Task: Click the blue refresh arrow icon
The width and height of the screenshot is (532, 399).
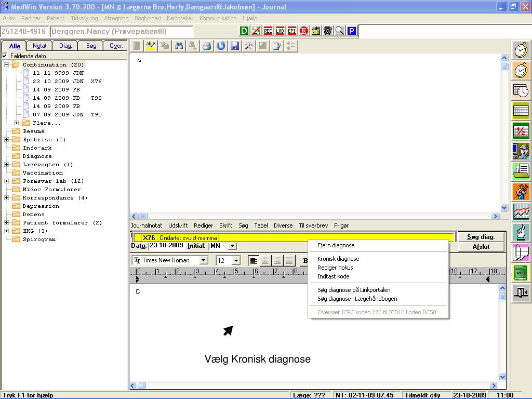Action: pyautogui.click(x=221, y=46)
